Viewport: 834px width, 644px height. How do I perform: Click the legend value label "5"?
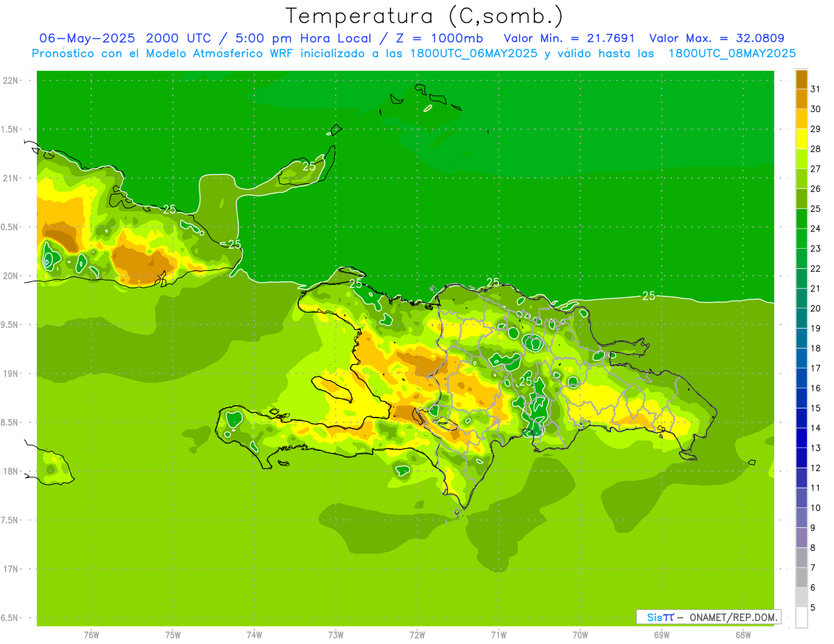[x=813, y=608]
